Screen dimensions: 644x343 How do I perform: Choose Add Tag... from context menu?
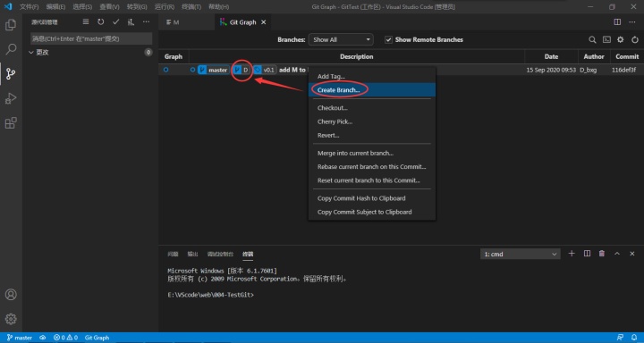pyautogui.click(x=372, y=76)
